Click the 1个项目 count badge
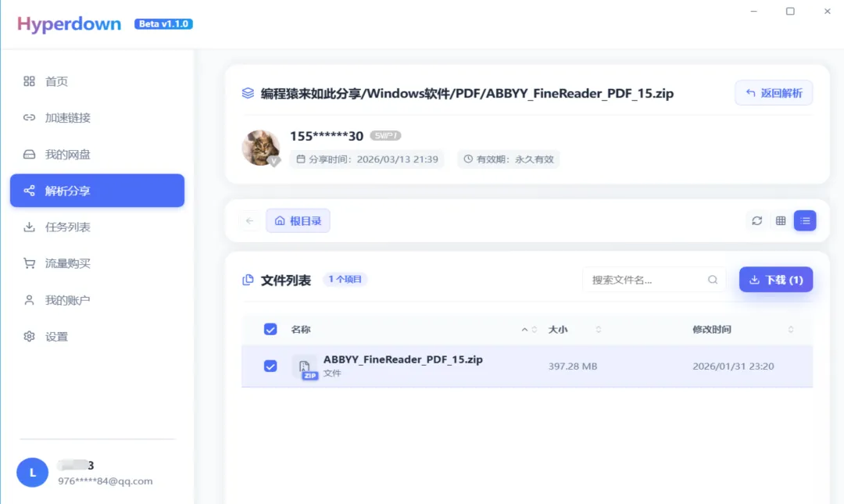The image size is (844, 504). tap(345, 279)
